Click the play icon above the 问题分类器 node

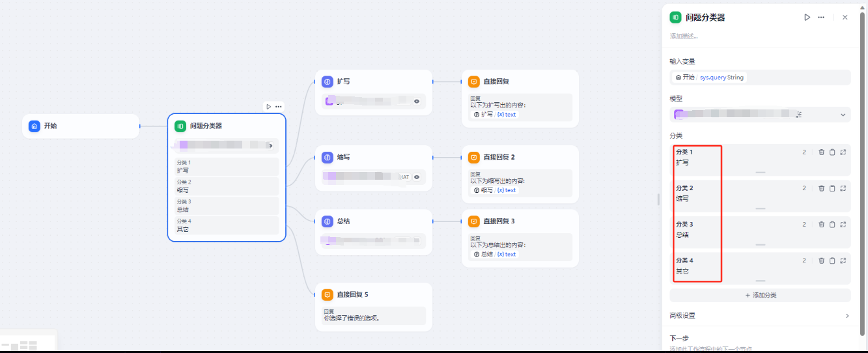click(x=268, y=106)
